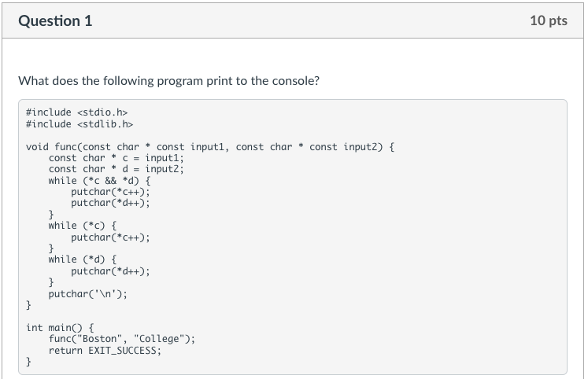Click the putchar('\n') statement
This screenshot has width=588, height=379.
point(87,293)
